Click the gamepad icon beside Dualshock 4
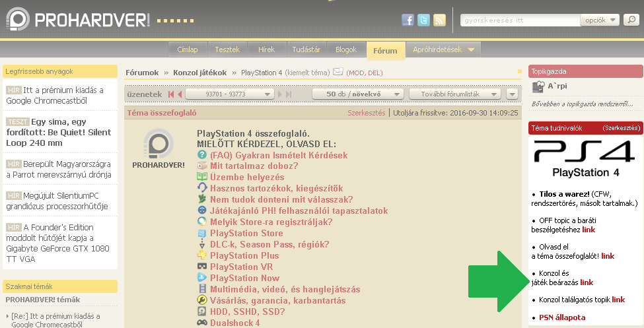 click(201, 323)
